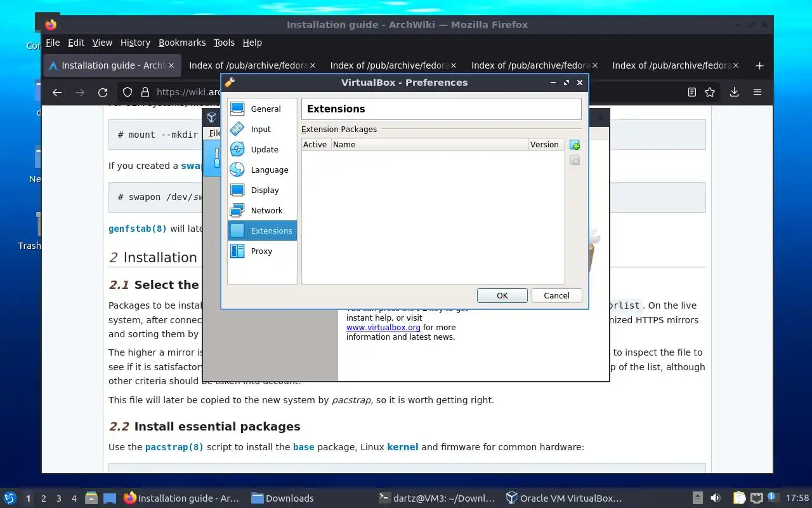Viewport: 812px width, 508px height.
Task: Click the 'Extension Packages' label
Action: 339,130
